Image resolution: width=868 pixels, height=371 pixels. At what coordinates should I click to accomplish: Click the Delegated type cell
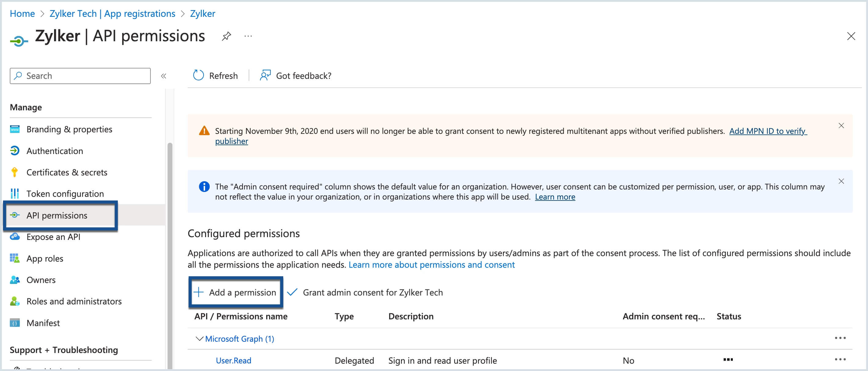354,361
